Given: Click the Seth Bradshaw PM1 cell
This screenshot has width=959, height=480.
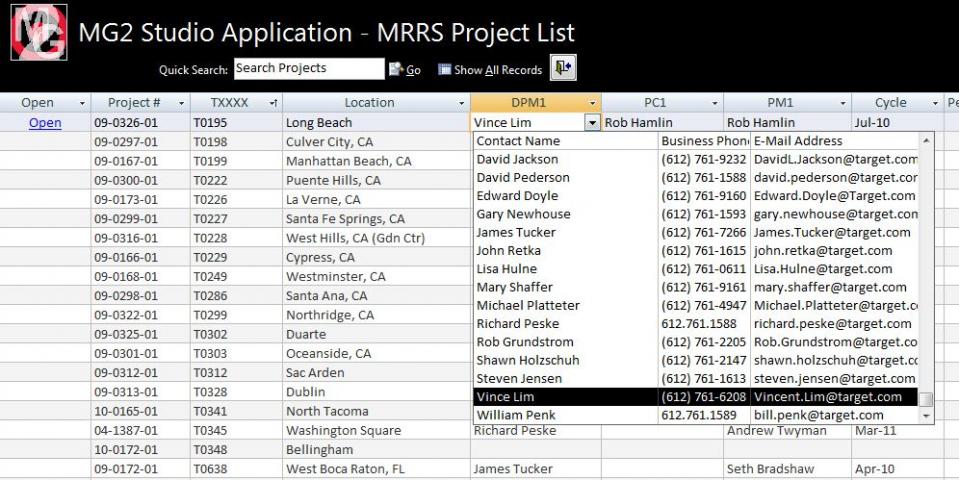Looking at the screenshot, I should point(787,469).
